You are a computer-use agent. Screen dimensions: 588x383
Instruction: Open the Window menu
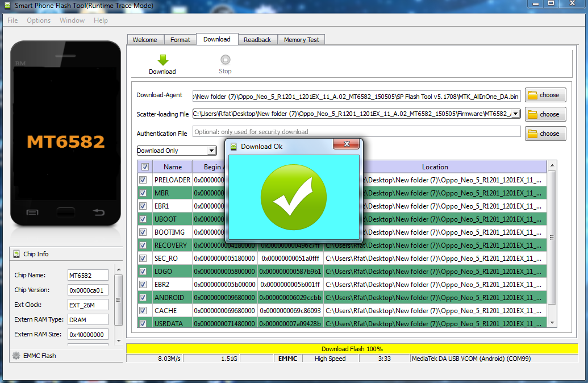point(72,20)
